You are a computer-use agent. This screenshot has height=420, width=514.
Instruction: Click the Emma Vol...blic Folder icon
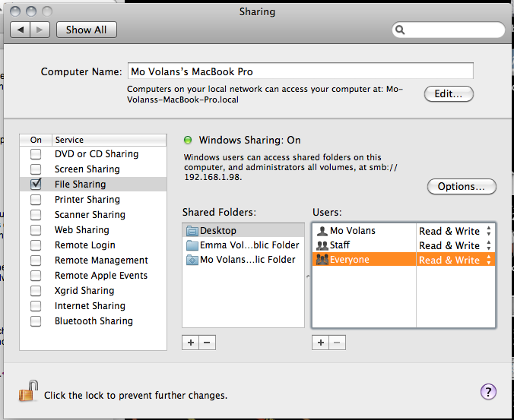[x=192, y=245]
